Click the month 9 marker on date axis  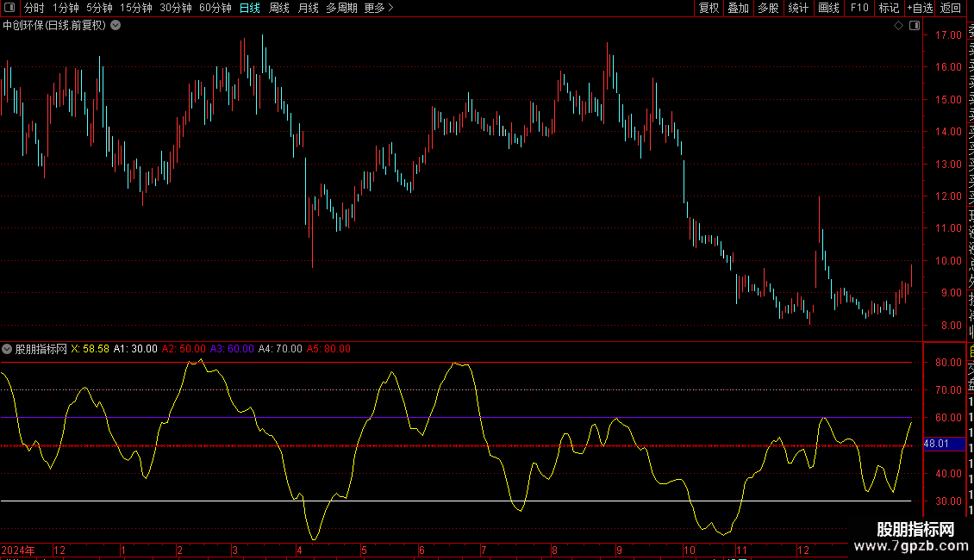coord(620,551)
